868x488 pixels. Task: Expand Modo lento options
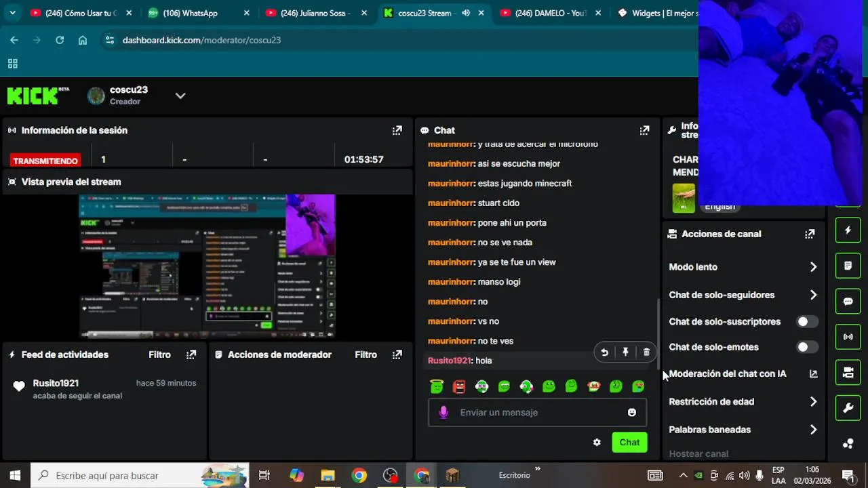click(813, 267)
